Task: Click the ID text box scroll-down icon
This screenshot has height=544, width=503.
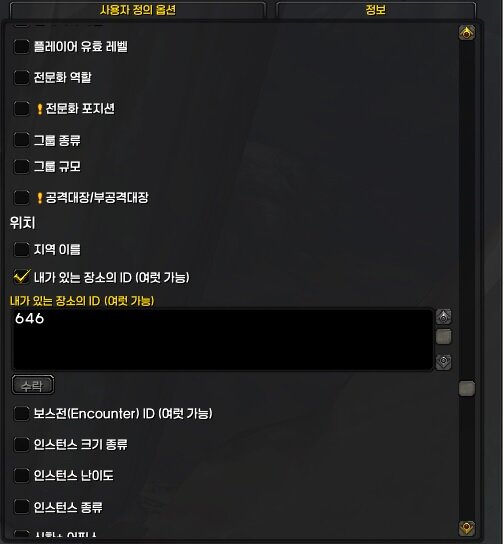Action: [x=443, y=362]
